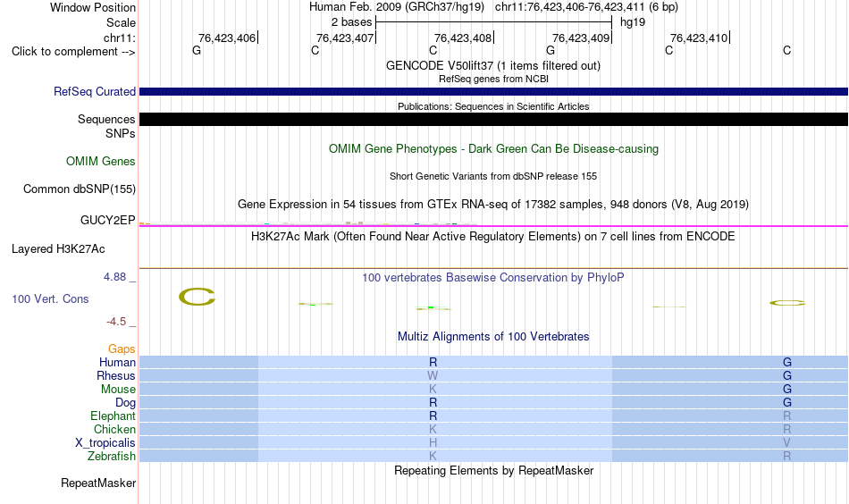Screen dimensions: 849x504
Task: Click the Common dbSNP(155) track label
Action: point(79,189)
